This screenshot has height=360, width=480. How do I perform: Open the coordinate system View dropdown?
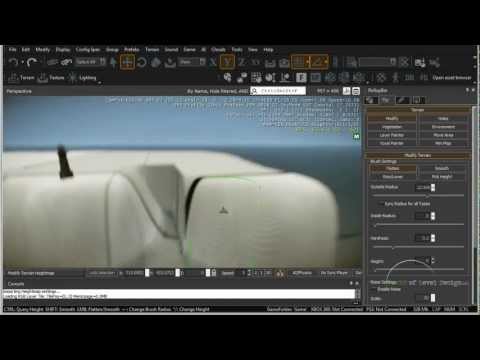click(x=192, y=62)
